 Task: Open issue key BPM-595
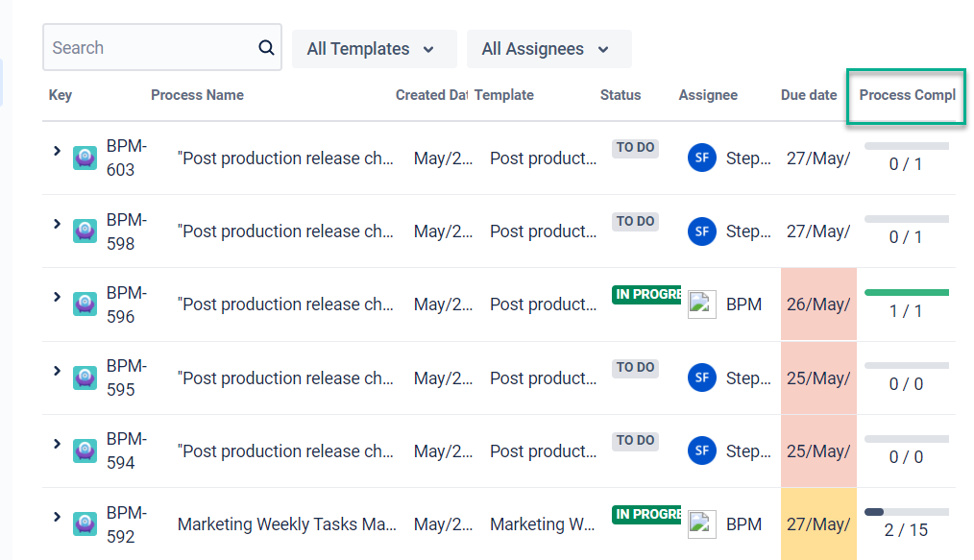point(127,377)
